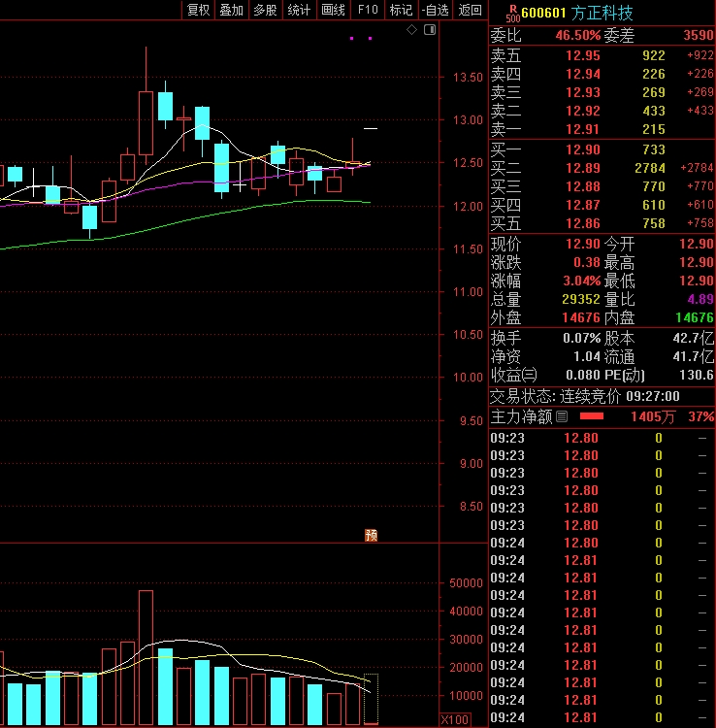
Task: Click the 交易状态 连续竞价 status line
Action: click(585, 396)
